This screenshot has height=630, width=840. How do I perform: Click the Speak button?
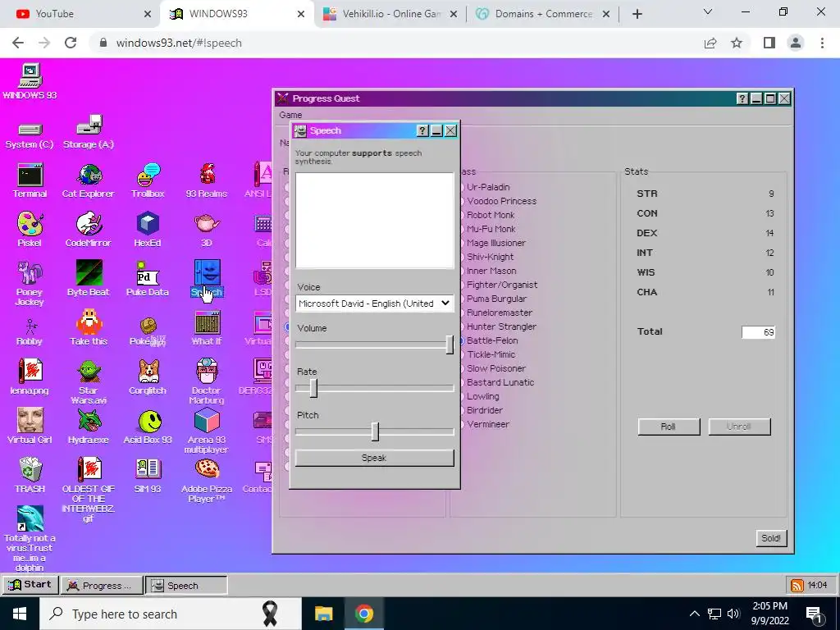click(x=374, y=458)
